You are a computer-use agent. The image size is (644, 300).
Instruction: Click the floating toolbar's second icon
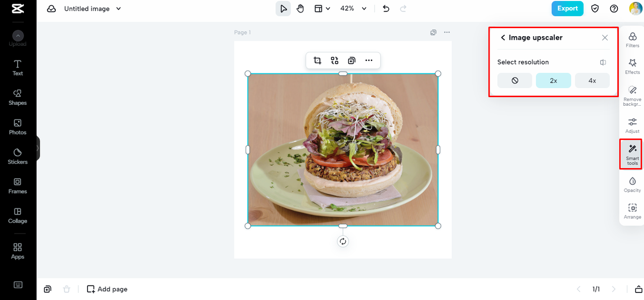(335, 60)
